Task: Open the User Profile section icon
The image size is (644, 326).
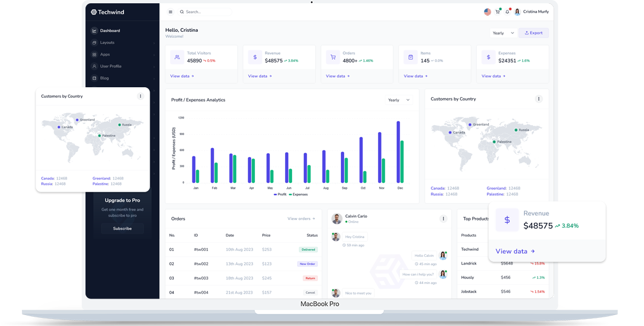Action: coord(94,66)
